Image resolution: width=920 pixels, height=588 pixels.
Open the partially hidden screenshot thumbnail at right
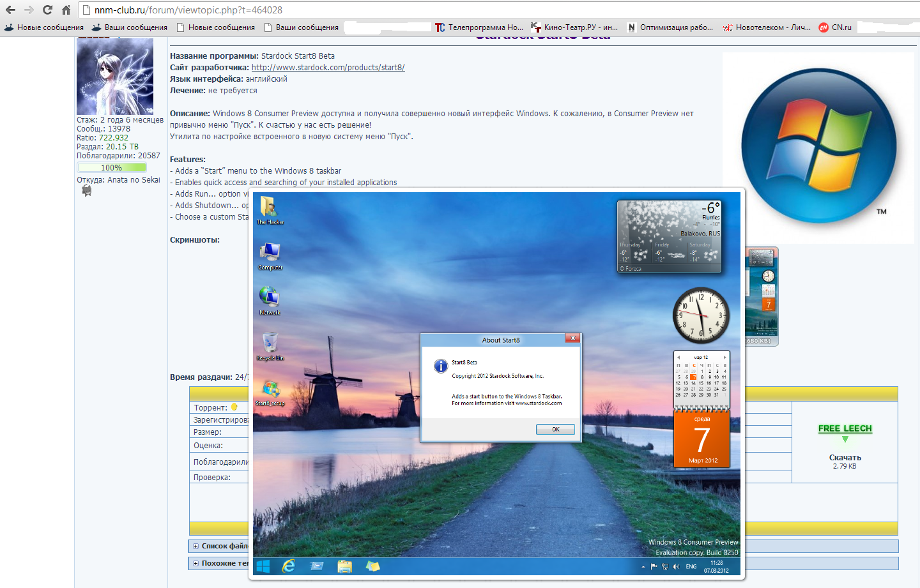[x=762, y=296]
